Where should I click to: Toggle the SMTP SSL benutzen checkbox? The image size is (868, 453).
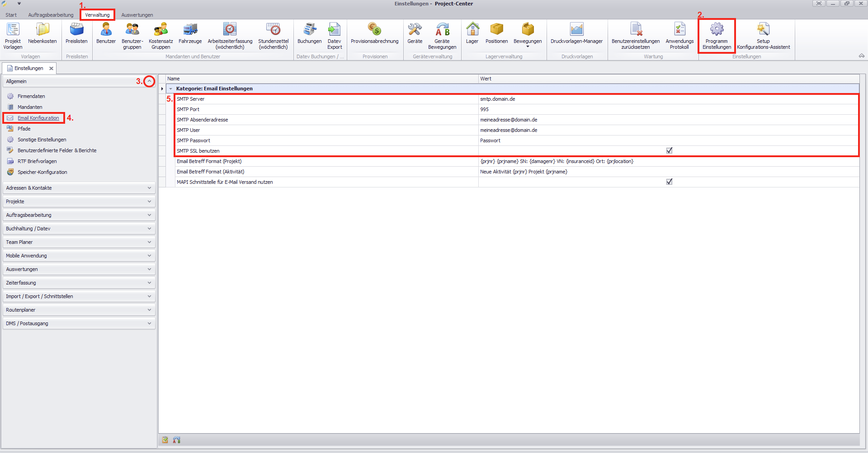pyautogui.click(x=669, y=150)
